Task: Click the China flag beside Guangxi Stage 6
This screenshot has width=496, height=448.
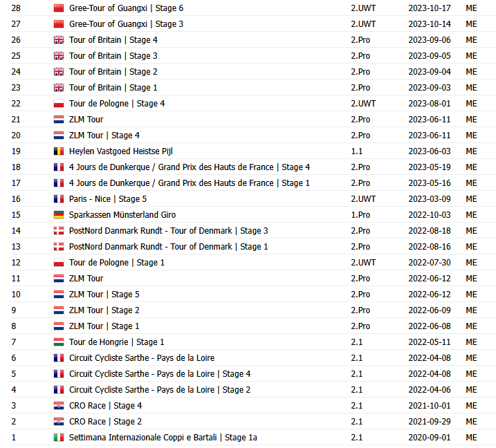Action: [59, 8]
